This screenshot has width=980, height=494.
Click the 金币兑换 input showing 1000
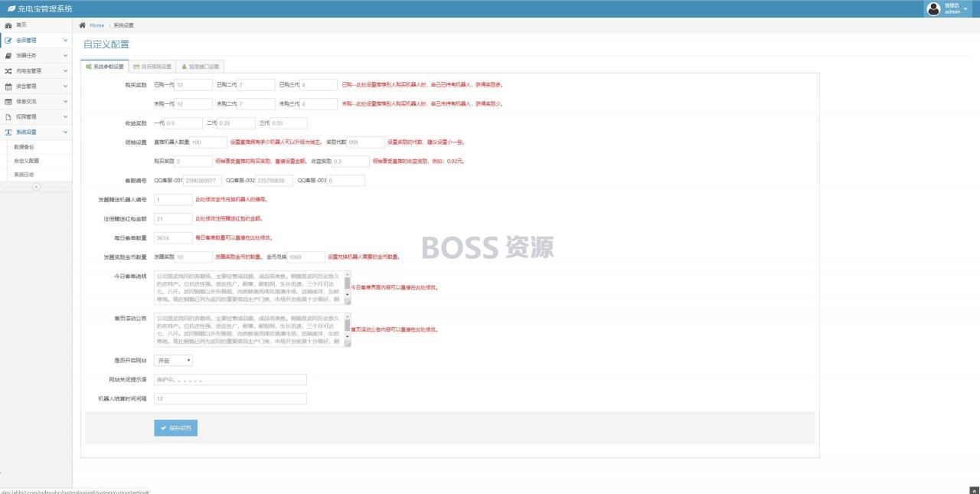305,257
